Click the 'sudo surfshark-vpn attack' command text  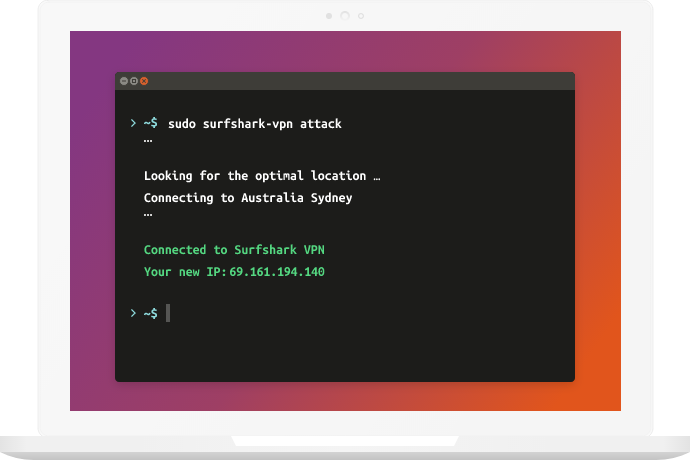click(255, 124)
